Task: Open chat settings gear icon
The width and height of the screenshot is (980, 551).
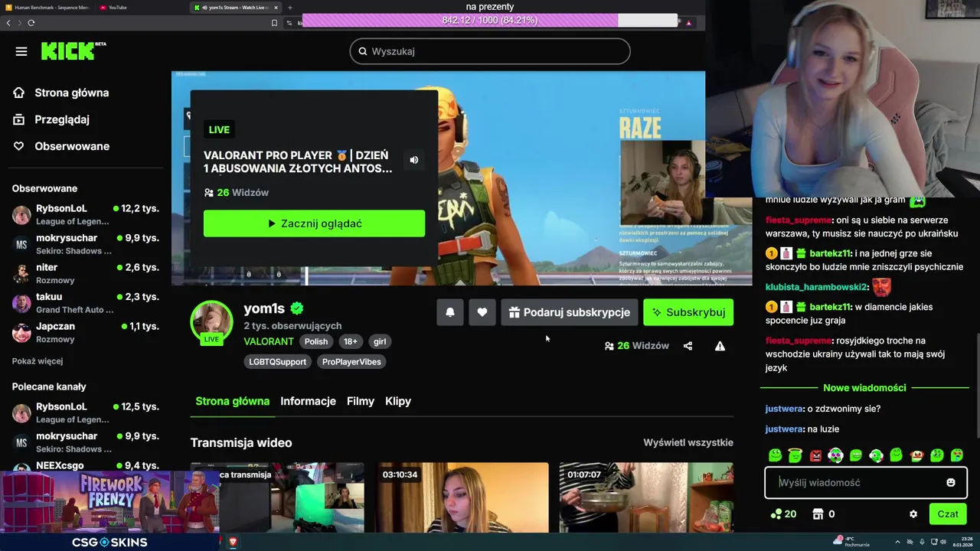Action: (913, 514)
